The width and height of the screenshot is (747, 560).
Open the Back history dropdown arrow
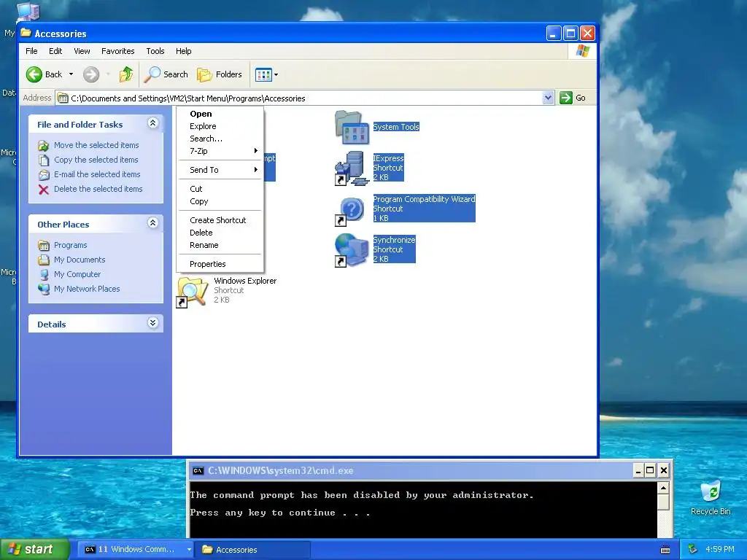point(71,74)
